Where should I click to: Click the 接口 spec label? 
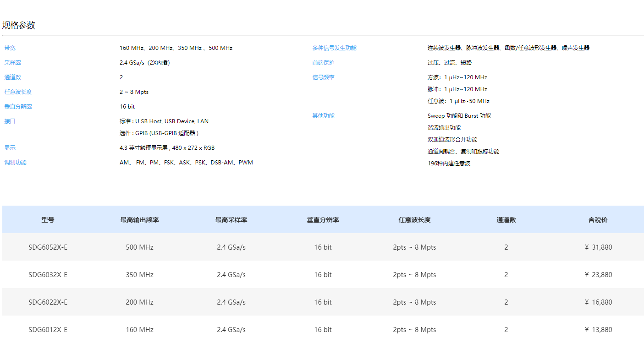10,121
